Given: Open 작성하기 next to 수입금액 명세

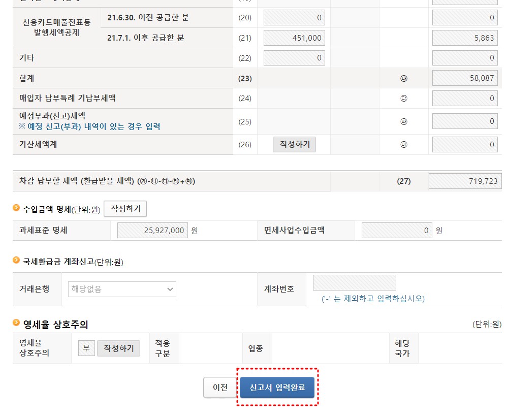Looking at the screenshot, I should (x=125, y=208).
